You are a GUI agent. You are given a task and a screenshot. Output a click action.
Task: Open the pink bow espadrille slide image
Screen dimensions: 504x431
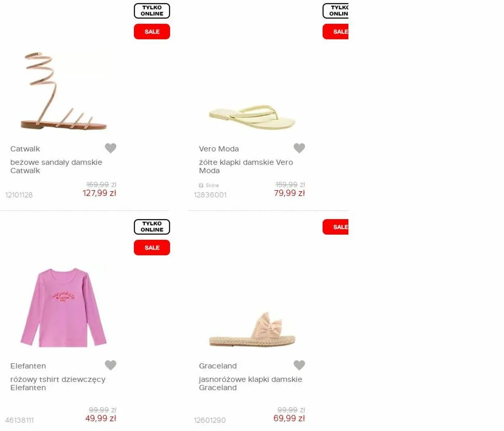pos(252,329)
